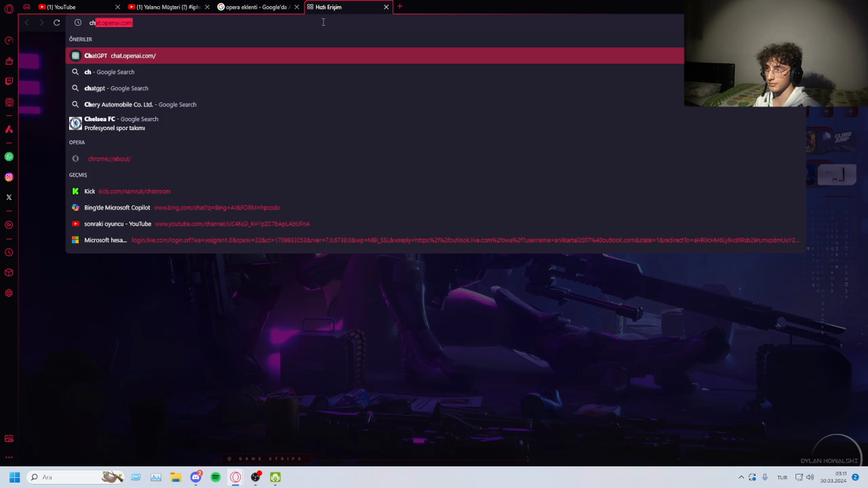Open the Player icon in sidebar
868x488 pixels.
9,224
